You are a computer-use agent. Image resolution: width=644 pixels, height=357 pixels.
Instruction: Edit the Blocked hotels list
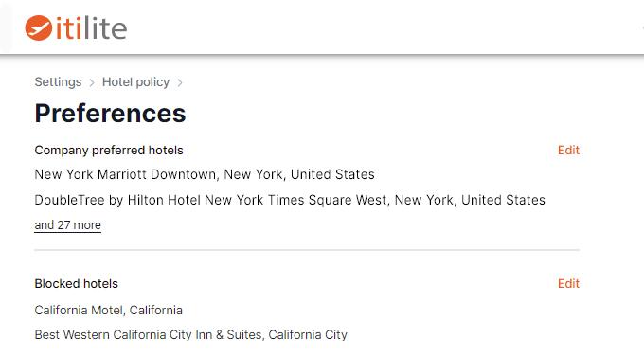tap(568, 284)
